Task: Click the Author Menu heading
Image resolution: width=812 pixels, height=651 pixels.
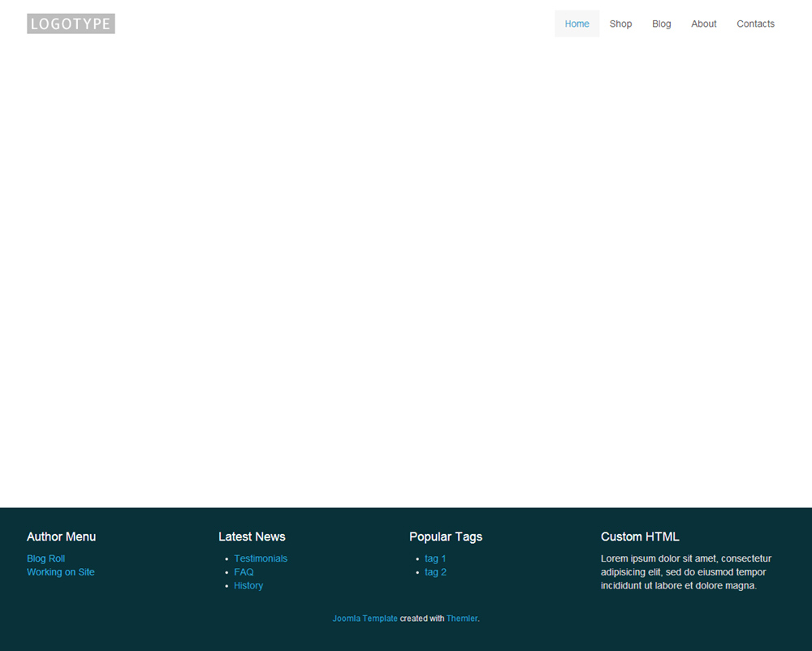Action: point(61,537)
